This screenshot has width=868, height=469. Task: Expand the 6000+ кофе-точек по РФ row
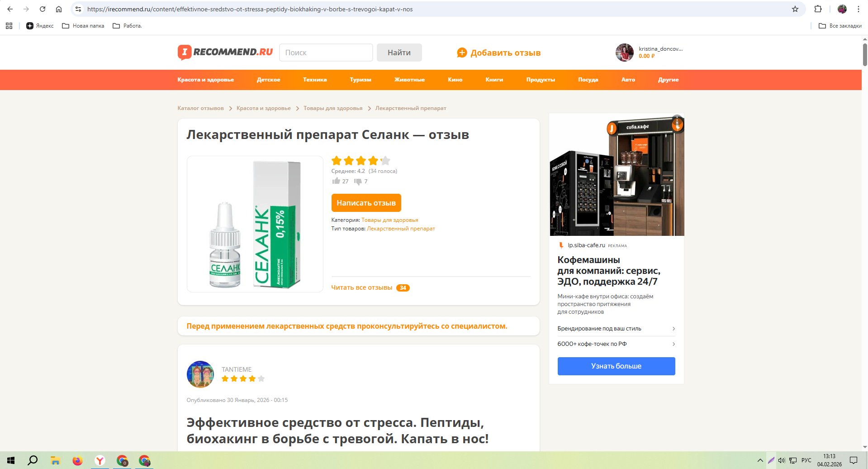tap(616, 344)
